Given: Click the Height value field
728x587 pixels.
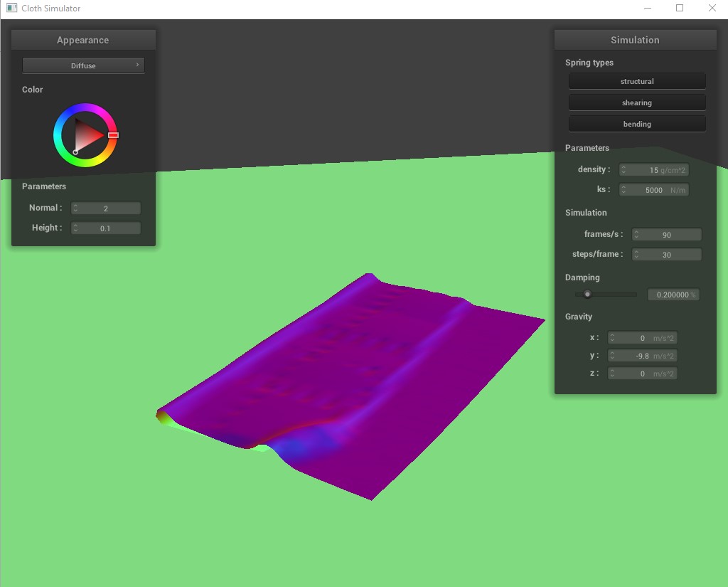Looking at the screenshot, I should tap(106, 228).
